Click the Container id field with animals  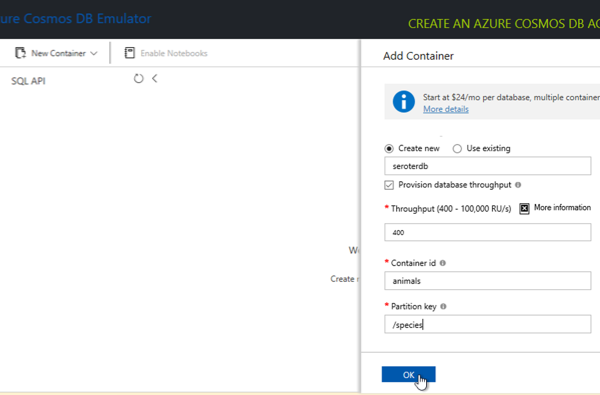point(488,281)
